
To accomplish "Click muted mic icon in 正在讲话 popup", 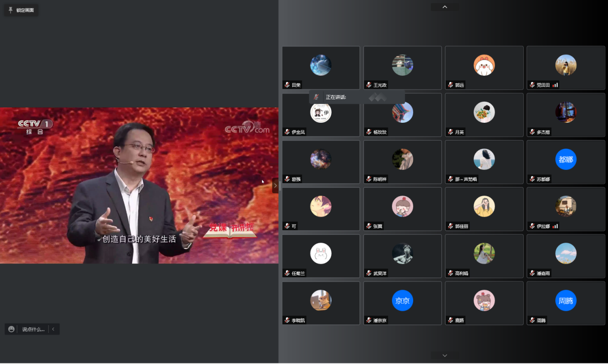I will [x=316, y=97].
